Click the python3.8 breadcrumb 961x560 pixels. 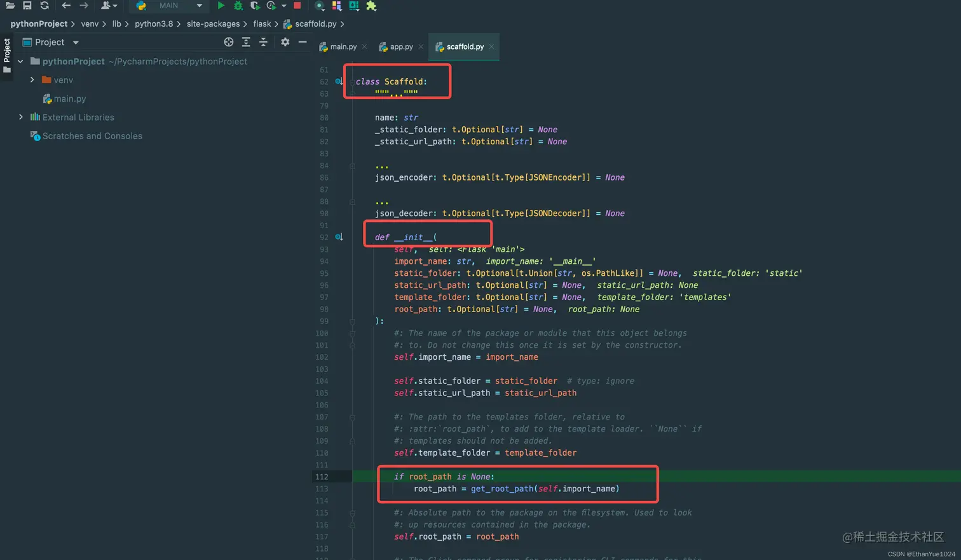coord(154,24)
